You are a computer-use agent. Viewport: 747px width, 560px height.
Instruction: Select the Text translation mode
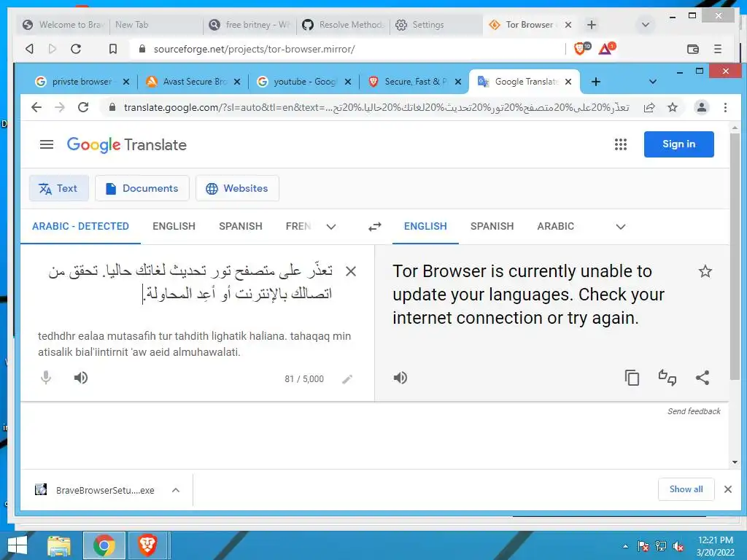coord(58,188)
